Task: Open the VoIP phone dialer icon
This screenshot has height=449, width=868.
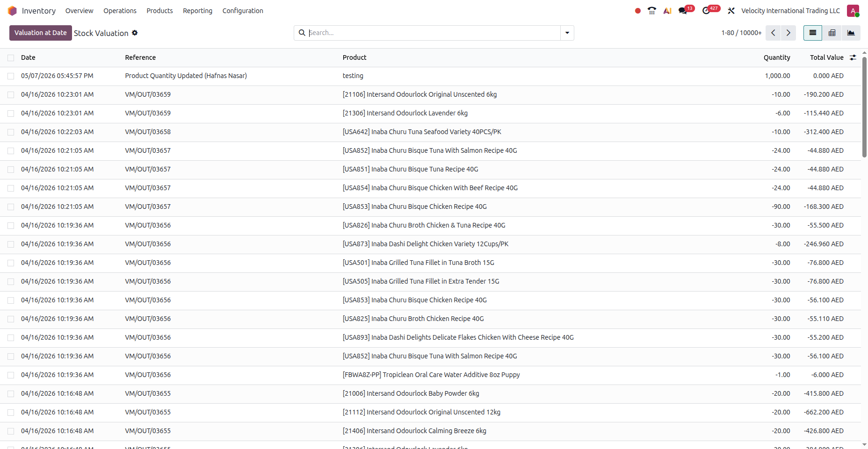Action: pyautogui.click(x=652, y=11)
